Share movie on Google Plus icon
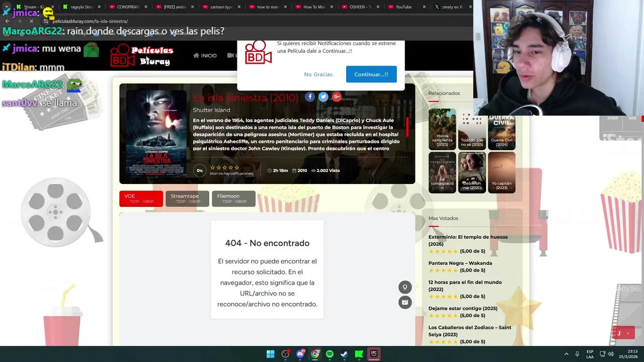Screen dimensions: 644x362 [x=337, y=97]
